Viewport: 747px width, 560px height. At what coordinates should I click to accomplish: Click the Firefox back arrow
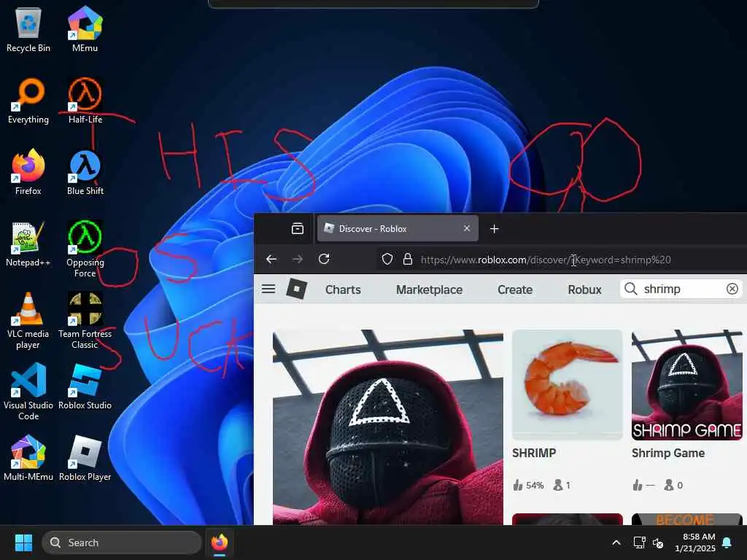271,259
